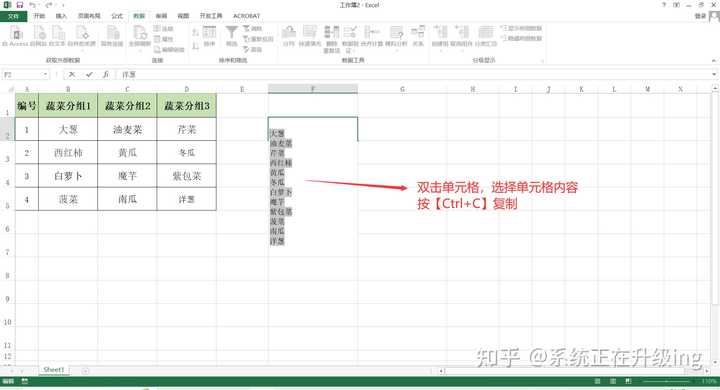This screenshot has height=390, width=720.
Task: Expand the formula bar with arrow
Action: [714, 74]
